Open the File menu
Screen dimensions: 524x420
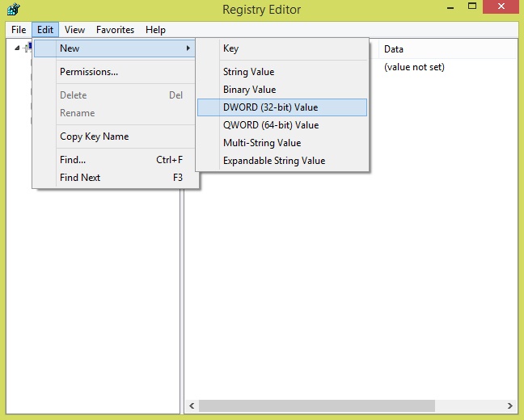click(x=19, y=30)
